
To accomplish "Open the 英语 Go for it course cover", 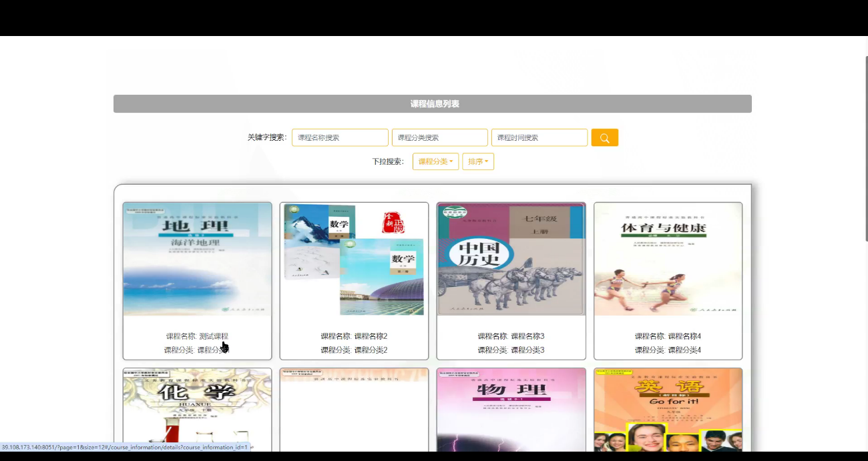I will click(x=668, y=410).
